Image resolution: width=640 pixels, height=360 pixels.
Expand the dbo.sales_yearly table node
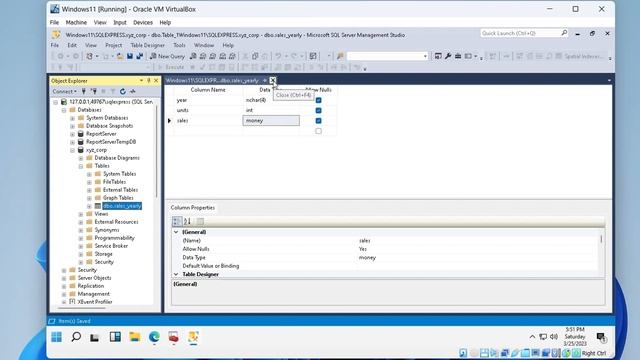[x=89, y=206]
